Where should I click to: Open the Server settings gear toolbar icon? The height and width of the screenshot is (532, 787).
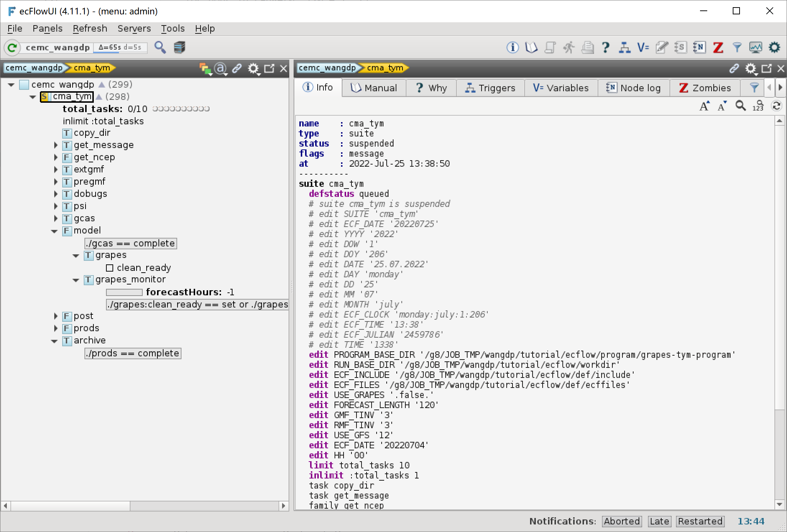774,47
